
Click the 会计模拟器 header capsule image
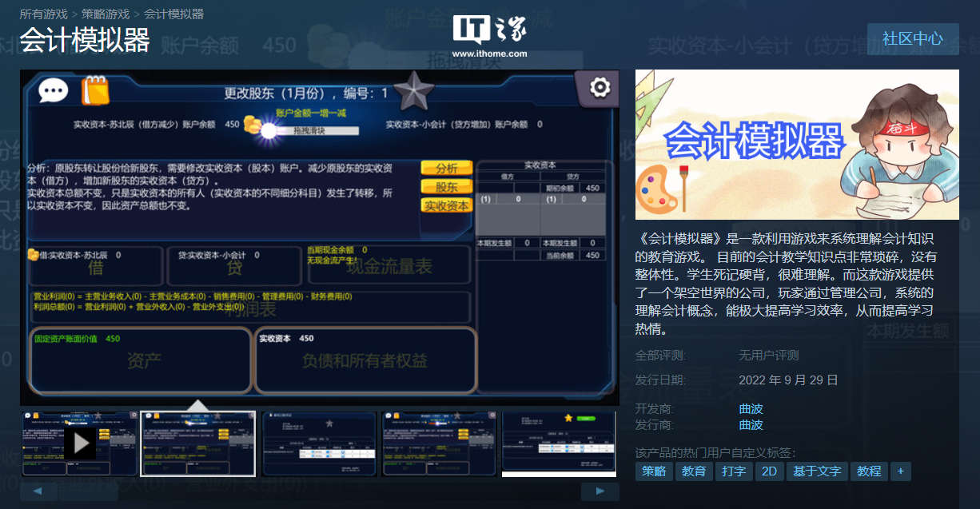(797, 145)
